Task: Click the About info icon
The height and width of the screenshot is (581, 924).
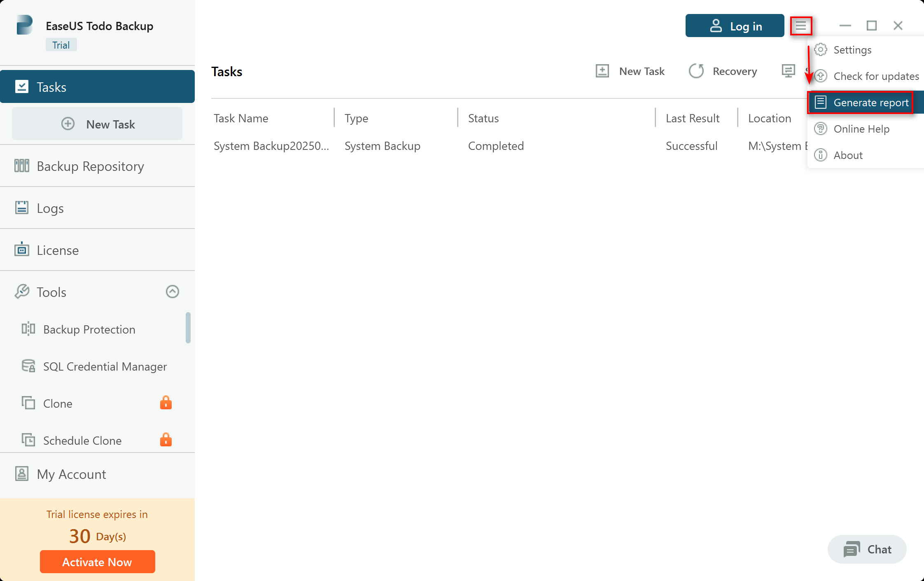Action: [821, 155]
